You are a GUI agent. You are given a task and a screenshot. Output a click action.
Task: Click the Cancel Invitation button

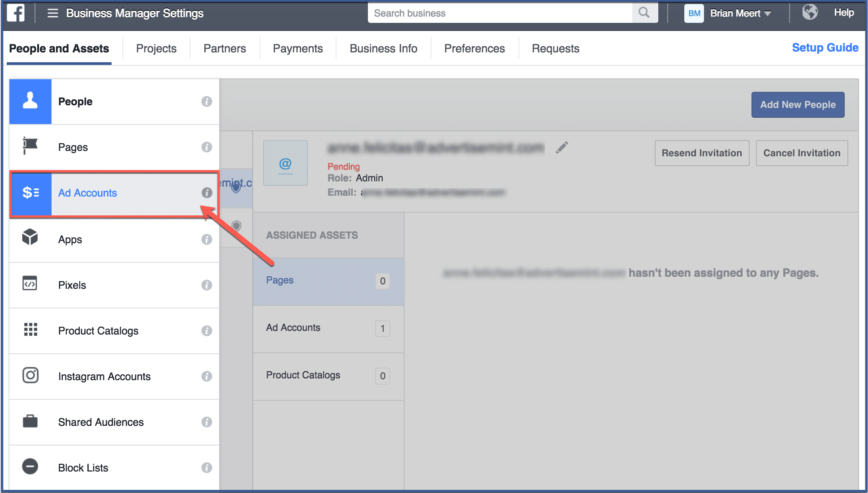point(802,153)
